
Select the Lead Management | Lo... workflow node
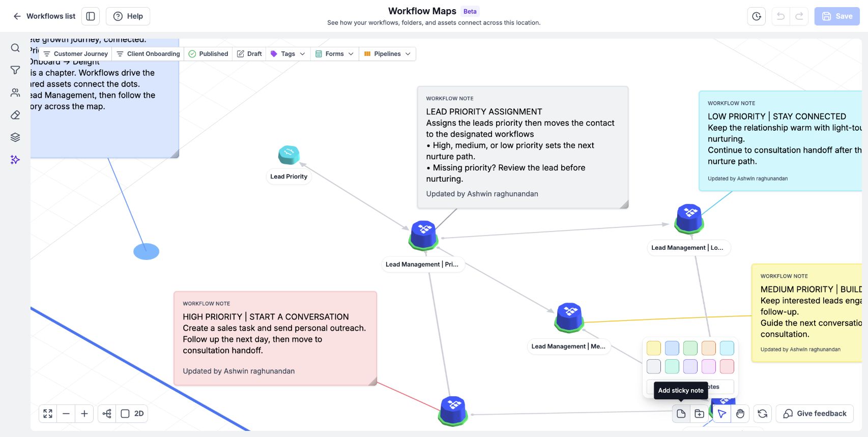click(x=689, y=219)
